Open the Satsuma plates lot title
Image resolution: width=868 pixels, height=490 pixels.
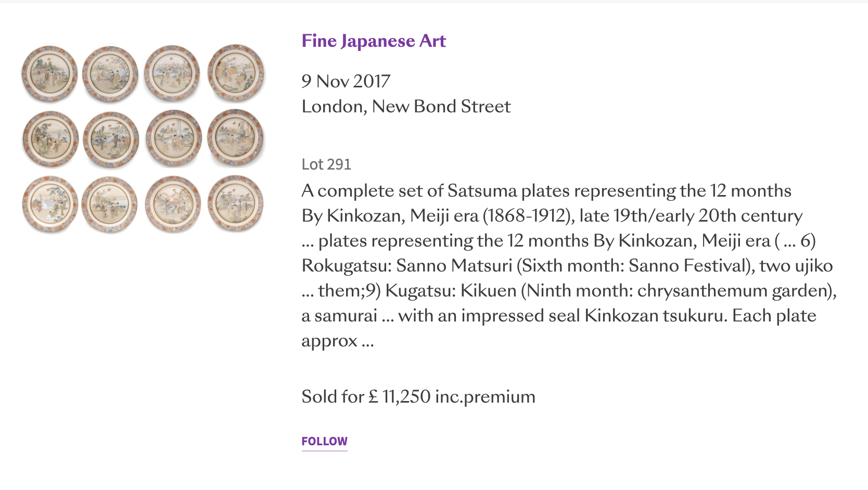546,191
